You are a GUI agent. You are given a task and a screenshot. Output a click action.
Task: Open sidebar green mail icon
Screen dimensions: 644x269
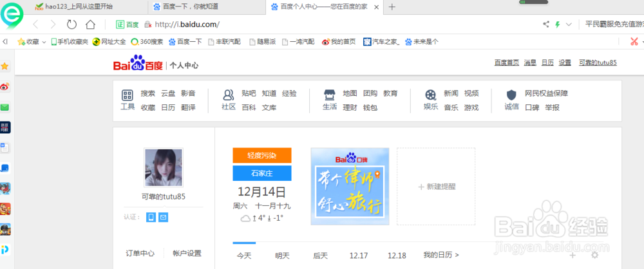tap(5, 107)
